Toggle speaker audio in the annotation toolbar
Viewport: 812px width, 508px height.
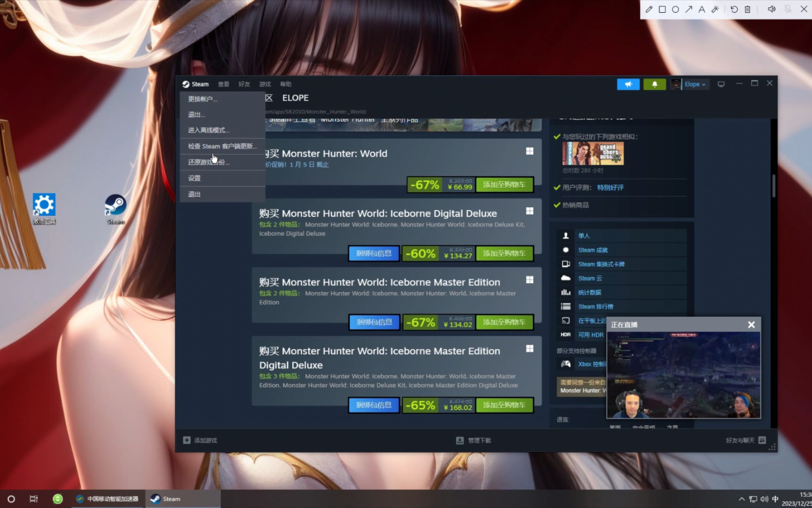(771, 9)
